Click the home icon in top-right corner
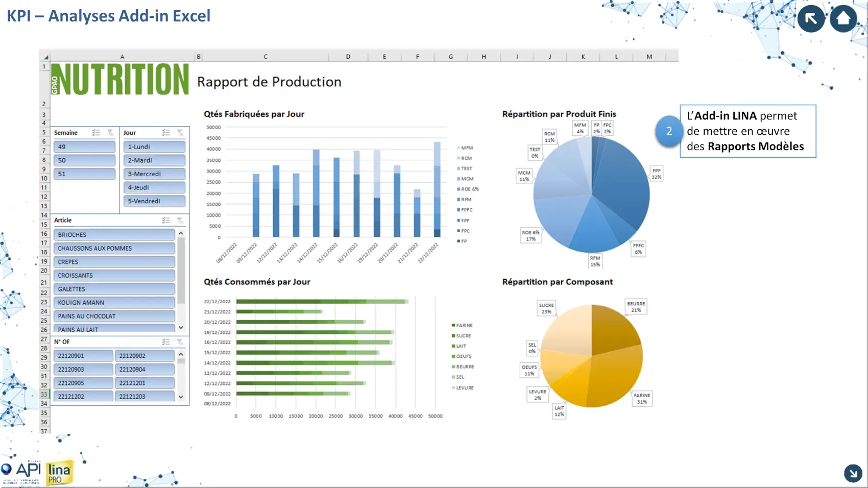868x488 pixels. [843, 19]
